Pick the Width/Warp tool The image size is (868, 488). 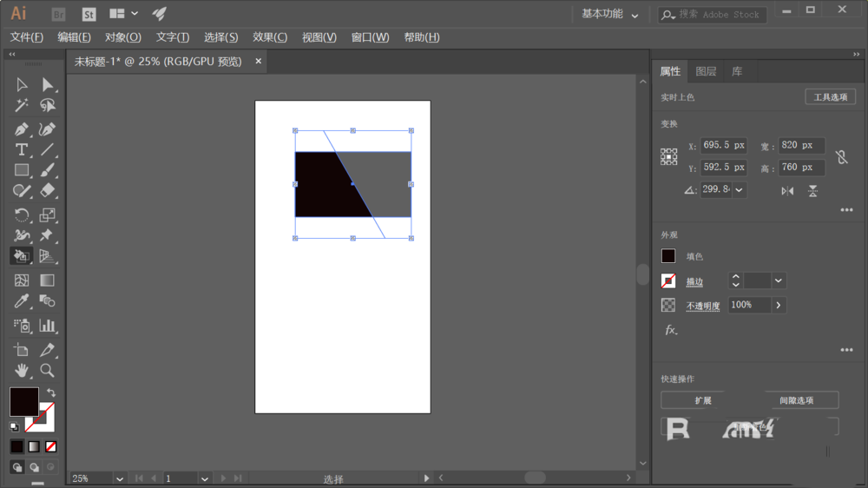tap(22, 235)
